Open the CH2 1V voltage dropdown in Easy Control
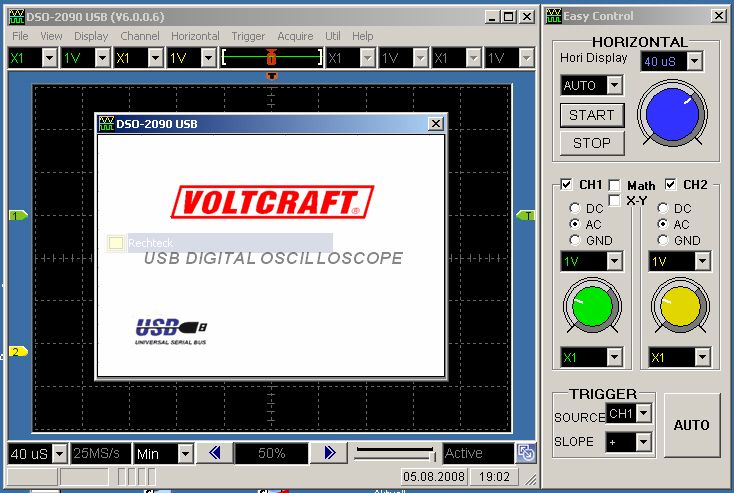Image resolution: width=734 pixels, height=493 pixels. click(702, 261)
